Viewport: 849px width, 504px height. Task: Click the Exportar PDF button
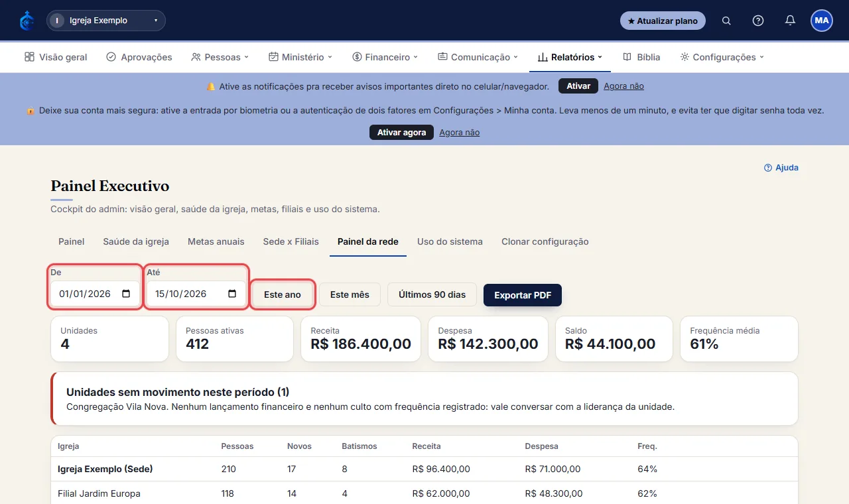coord(523,295)
